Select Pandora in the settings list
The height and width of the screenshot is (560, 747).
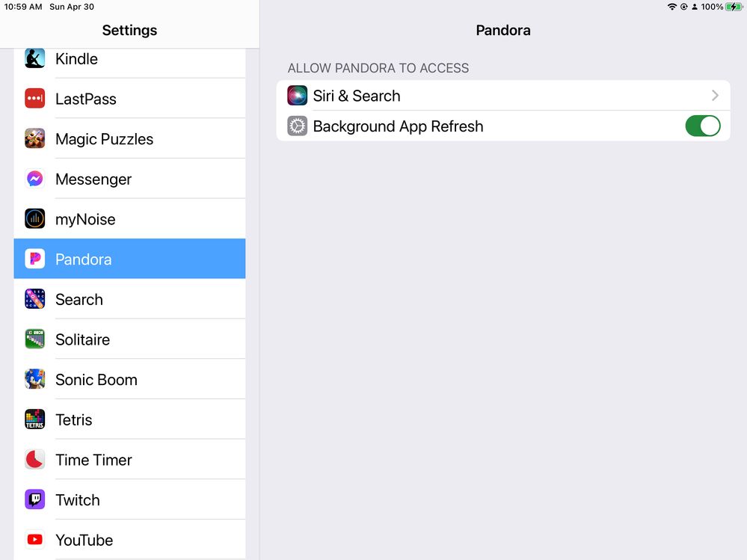pyautogui.click(x=129, y=259)
